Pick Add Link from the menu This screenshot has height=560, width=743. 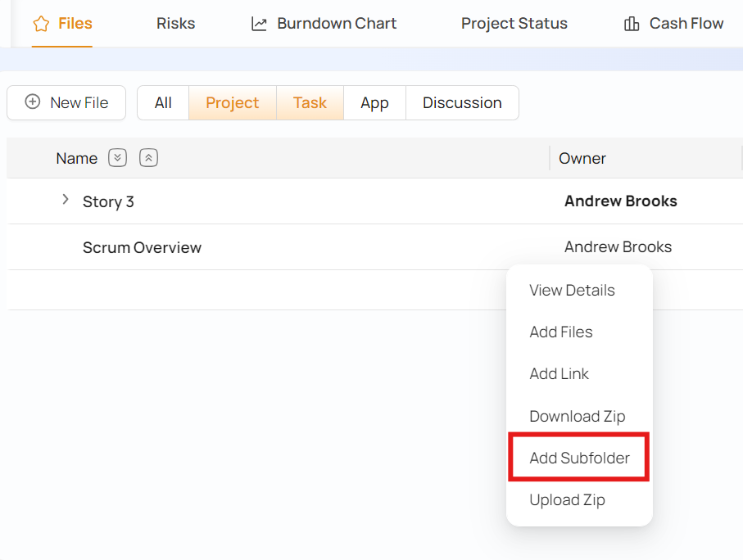point(560,373)
